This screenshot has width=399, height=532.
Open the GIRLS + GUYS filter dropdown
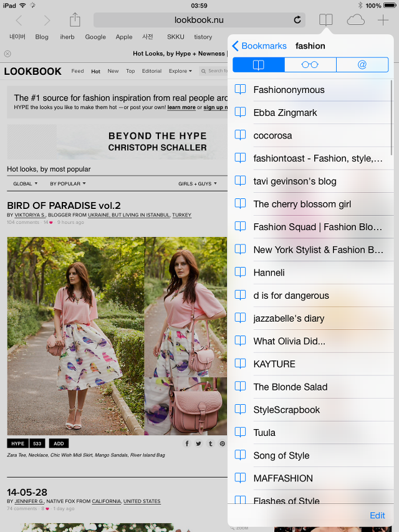[x=198, y=183]
